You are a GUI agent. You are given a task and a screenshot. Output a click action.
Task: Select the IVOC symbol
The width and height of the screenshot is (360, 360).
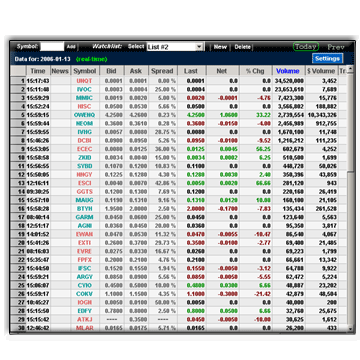84,89
